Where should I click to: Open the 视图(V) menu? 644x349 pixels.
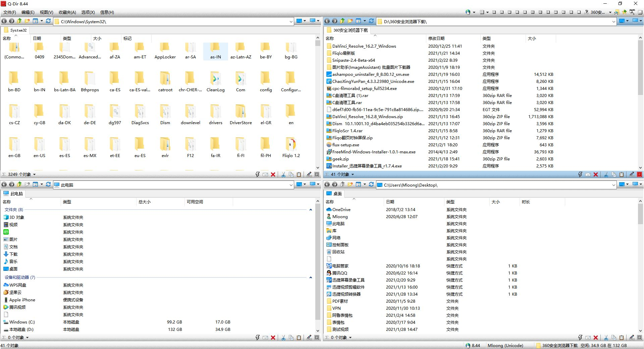46,12
